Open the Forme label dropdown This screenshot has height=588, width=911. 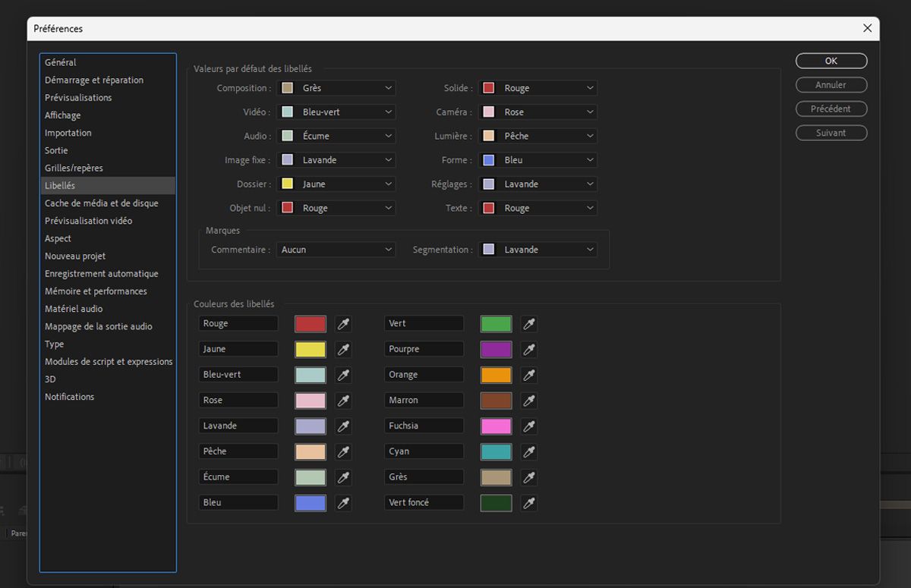[x=538, y=160]
